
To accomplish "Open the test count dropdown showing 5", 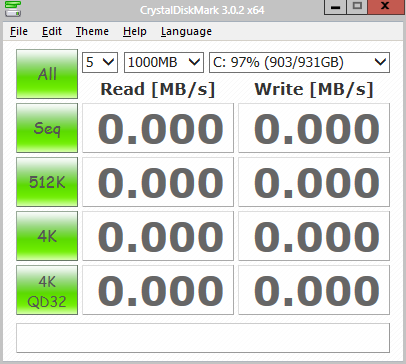I will tap(100, 62).
